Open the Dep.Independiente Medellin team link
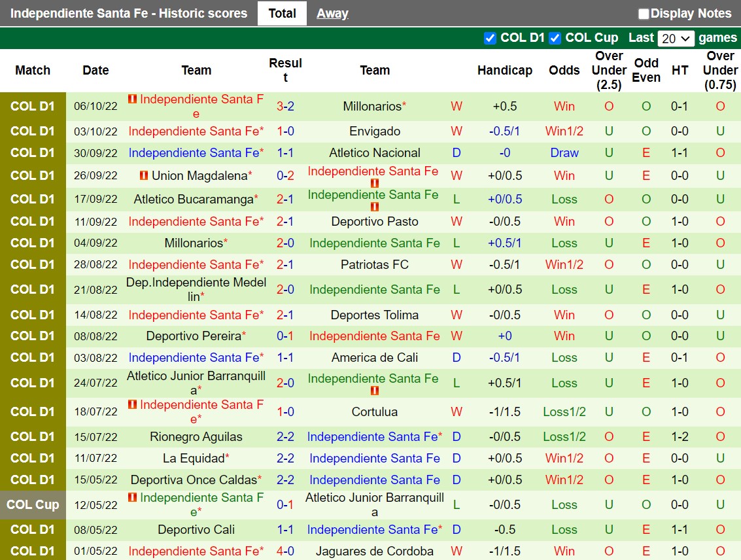The width and height of the screenshot is (741, 560). [x=196, y=289]
